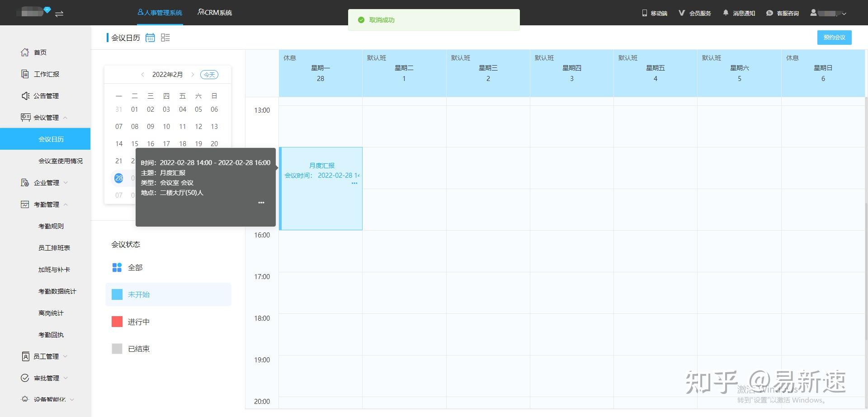Screen dimensions: 868x417
Task: Switch to list view icon
Action: (165, 38)
